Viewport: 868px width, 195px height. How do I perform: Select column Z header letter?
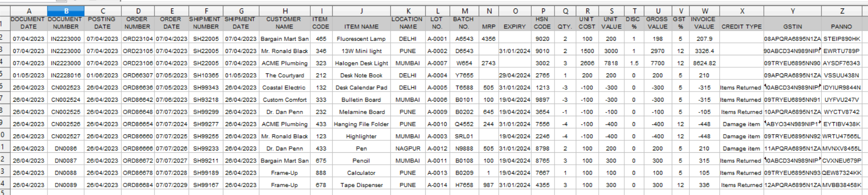[x=842, y=11]
